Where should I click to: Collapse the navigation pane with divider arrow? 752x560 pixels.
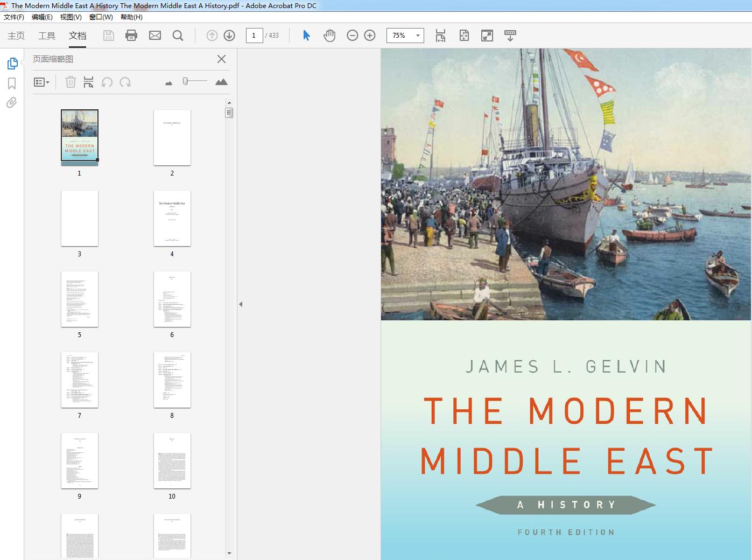pyautogui.click(x=241, y=304)
